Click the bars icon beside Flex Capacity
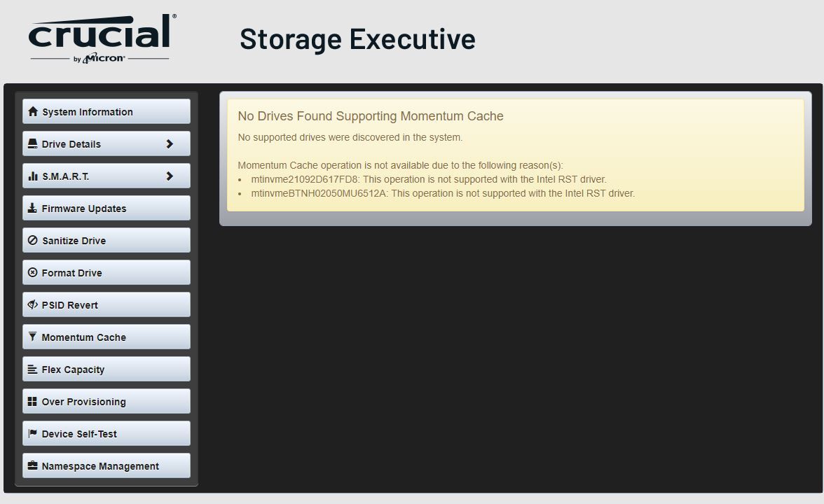This screenshot has height=504, width=824. 32,370
